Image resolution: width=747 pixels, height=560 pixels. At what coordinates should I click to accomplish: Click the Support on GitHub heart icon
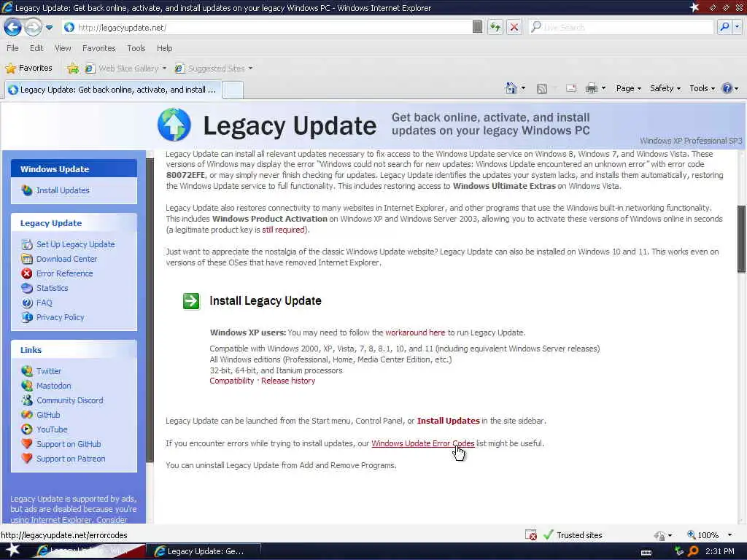pos(27,444)
